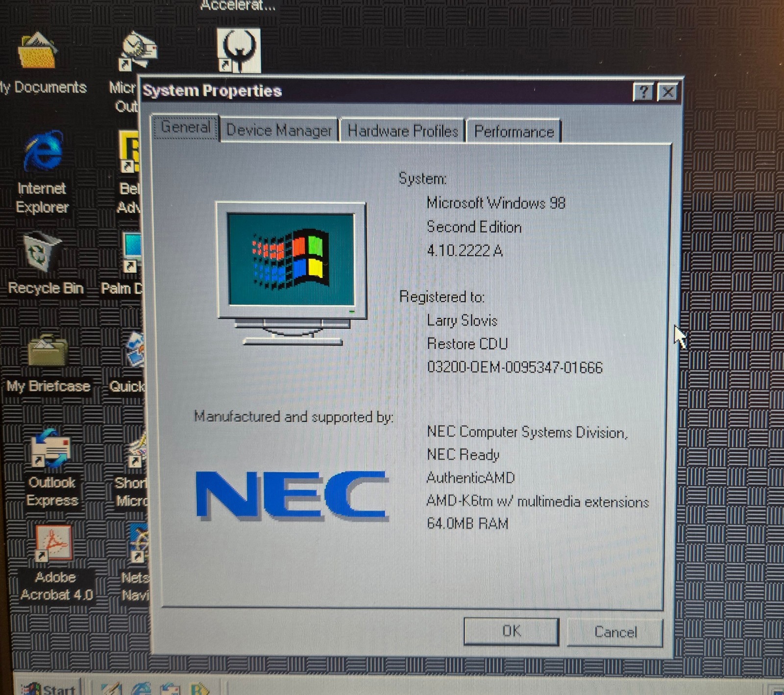The image size is (784, 695).
Task: Click Cancel in System Properties
Action: point(615,632)
